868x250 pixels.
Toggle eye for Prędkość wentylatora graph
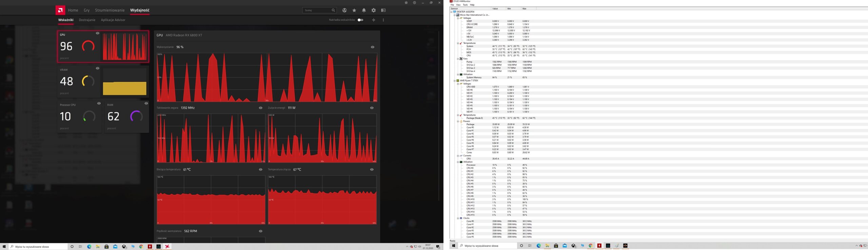[261, 231]
